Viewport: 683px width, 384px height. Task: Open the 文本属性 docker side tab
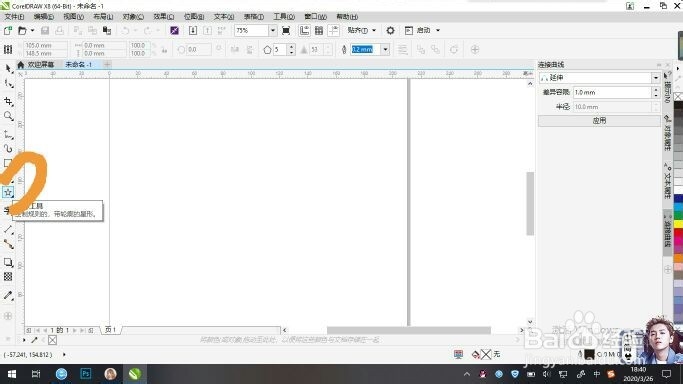(667, 180)
